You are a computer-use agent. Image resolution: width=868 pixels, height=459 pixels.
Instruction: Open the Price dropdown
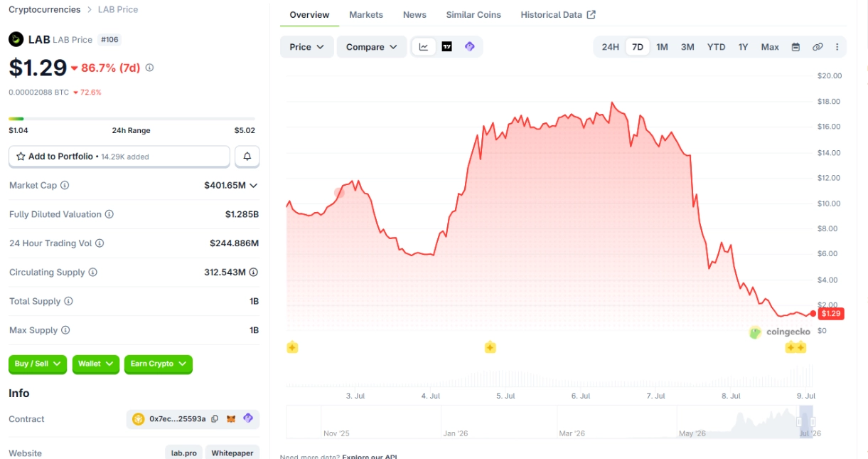click(x=307, y=47)
